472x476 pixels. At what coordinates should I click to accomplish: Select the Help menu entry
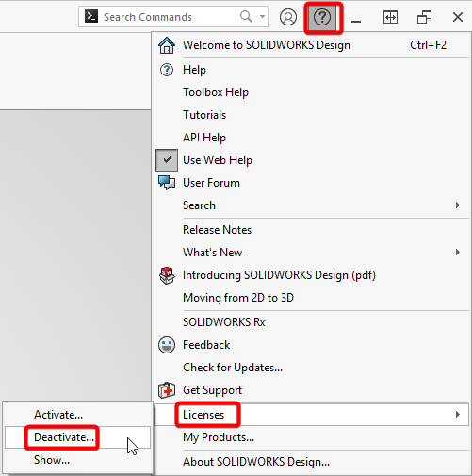(194, 70)
